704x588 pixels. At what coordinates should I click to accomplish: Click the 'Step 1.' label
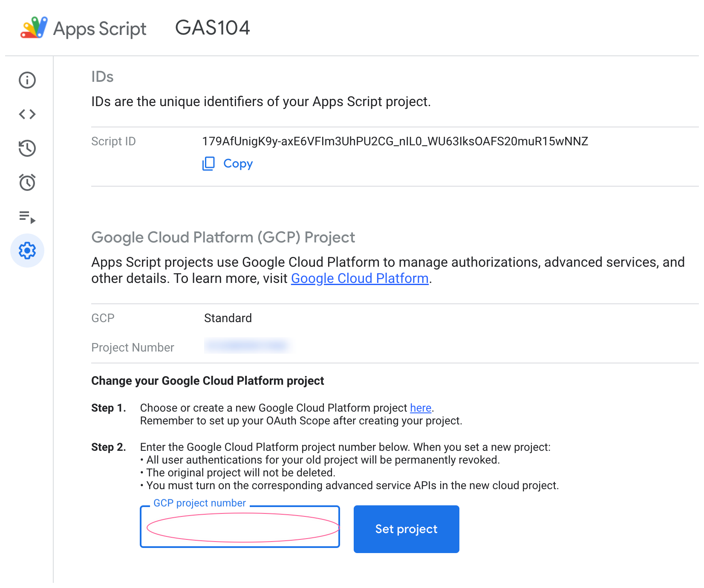tap(109, 408)
